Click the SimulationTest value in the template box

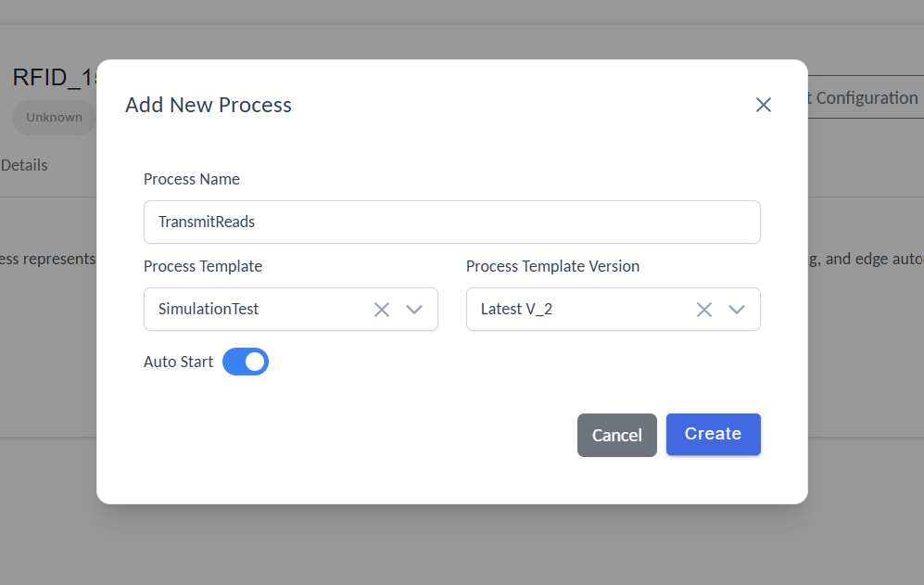tap(209, 310)
